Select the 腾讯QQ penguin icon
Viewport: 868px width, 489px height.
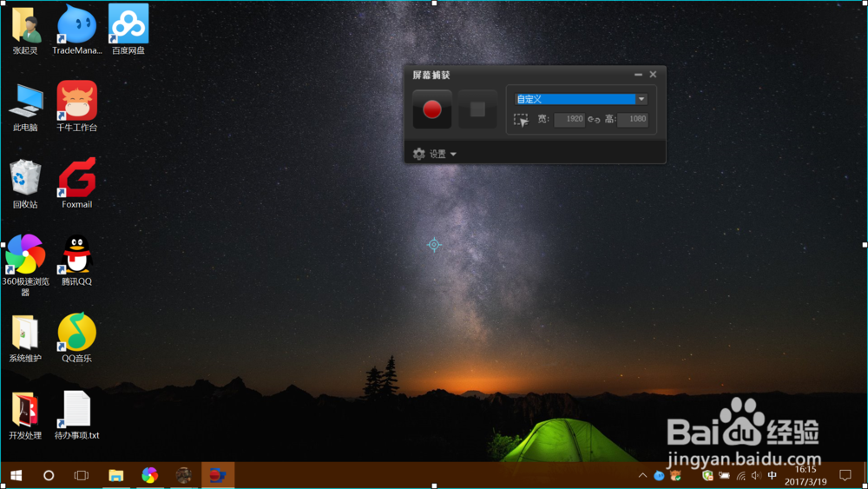(77, 261)
